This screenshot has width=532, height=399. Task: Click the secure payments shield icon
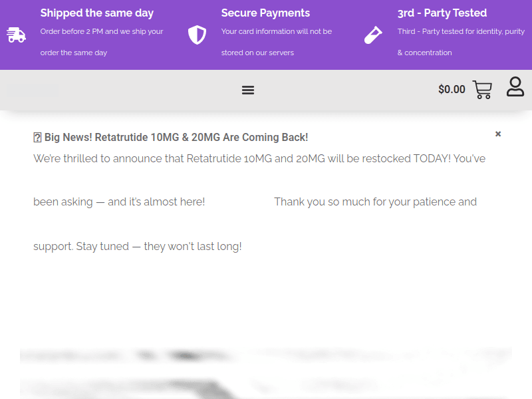(x=197, y=35)
